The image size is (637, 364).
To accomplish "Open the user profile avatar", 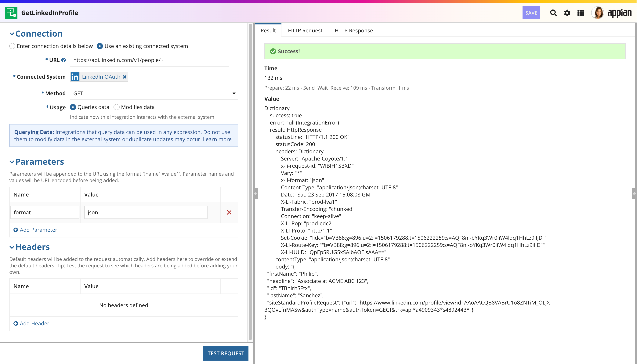I will point(598,13).
